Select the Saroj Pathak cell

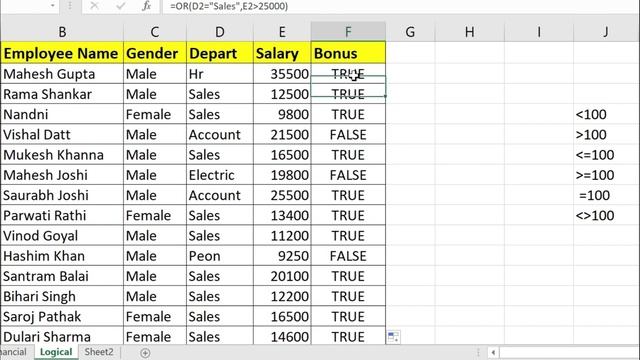pos(62,316)
